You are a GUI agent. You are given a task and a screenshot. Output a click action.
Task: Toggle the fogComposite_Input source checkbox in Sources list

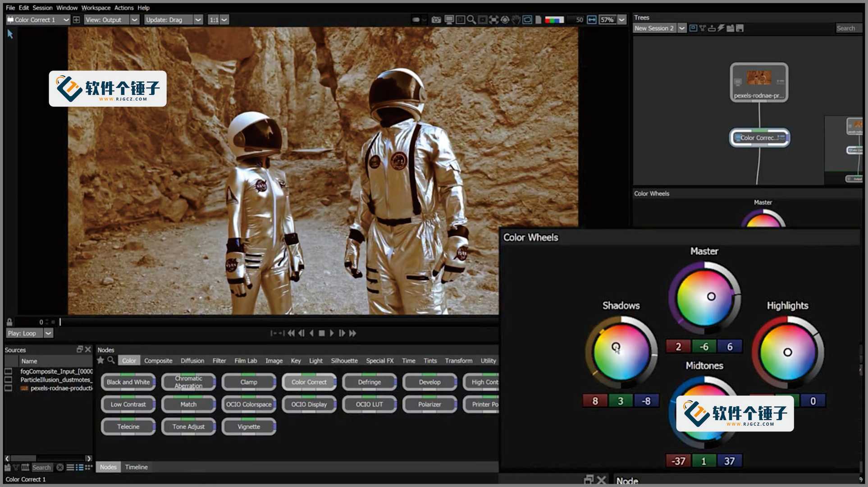pyautogui.click(x=7, y=371)
